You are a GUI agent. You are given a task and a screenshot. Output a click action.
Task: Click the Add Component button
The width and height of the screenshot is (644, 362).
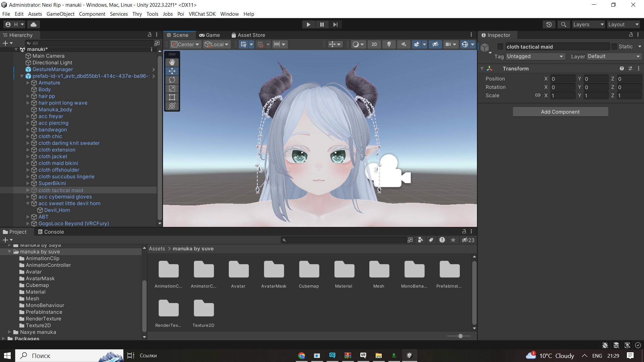click(560, 112)
